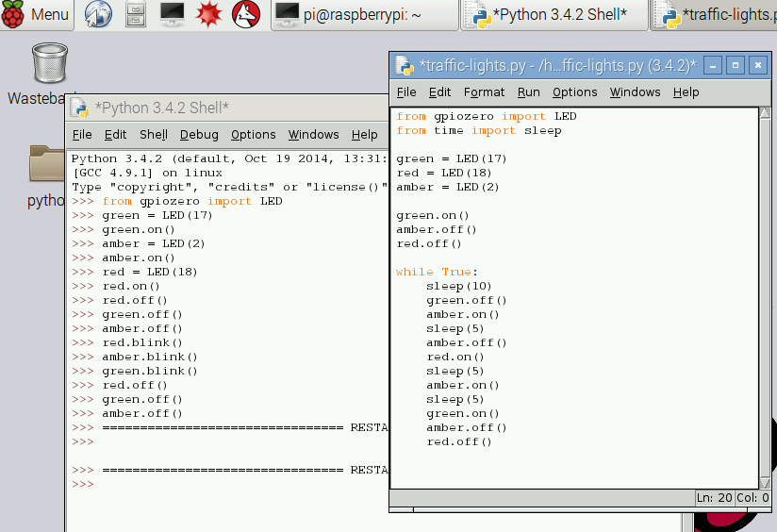The height and width of the screenshot is (532, 777).
Task: Open the python folder on desktop
Action: point(45,165)
